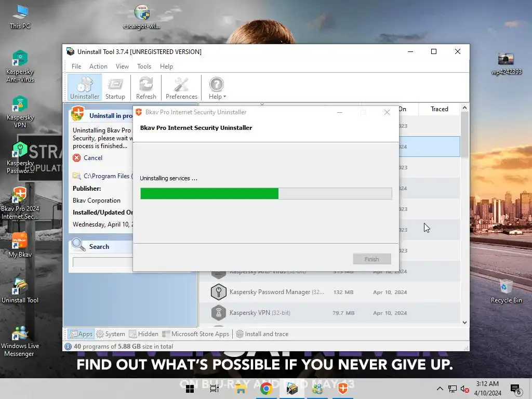The height and width of the screenshot is (399, 532).
Task: Open Bkav Pro 2024 Internet Security shortcut
Action: (20, 204)
